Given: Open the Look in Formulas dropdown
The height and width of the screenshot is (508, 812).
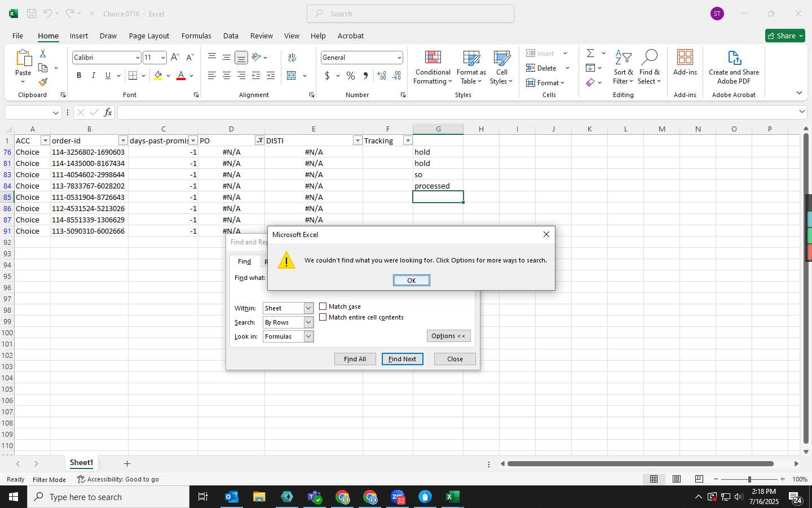Looking at the screenshot, I should pos(308,336).
